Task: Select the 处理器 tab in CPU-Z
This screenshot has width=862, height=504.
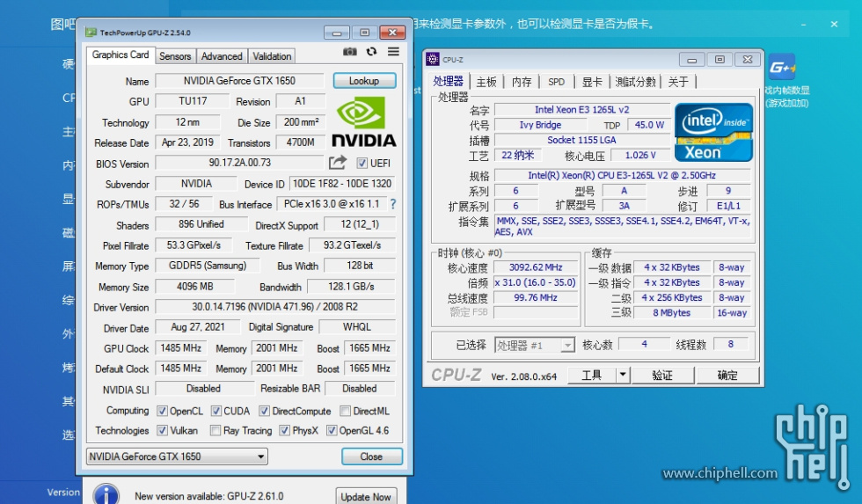Action: point(448,81)
